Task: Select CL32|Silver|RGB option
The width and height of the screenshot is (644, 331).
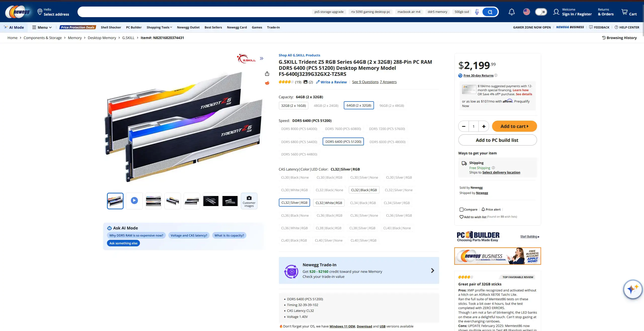Action: (x=294, y=203)
